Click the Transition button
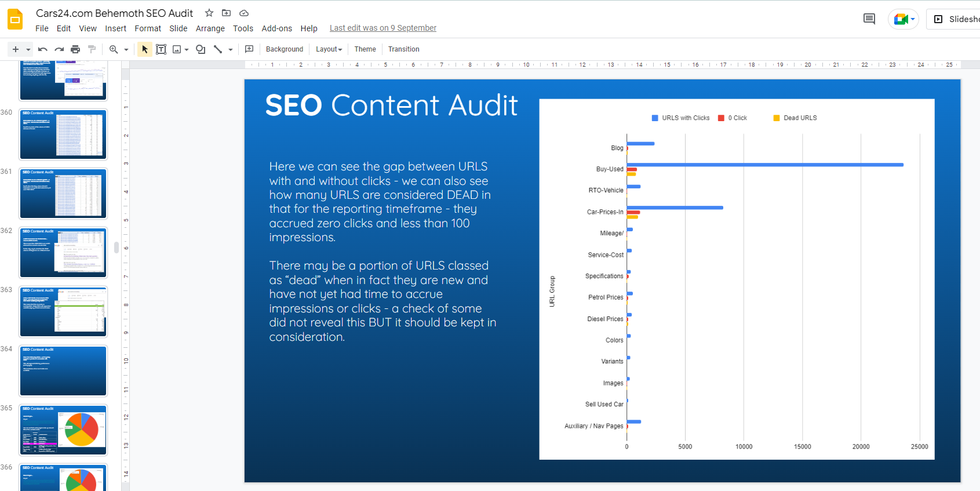This screenshot has width=980, height=491. 403,49
